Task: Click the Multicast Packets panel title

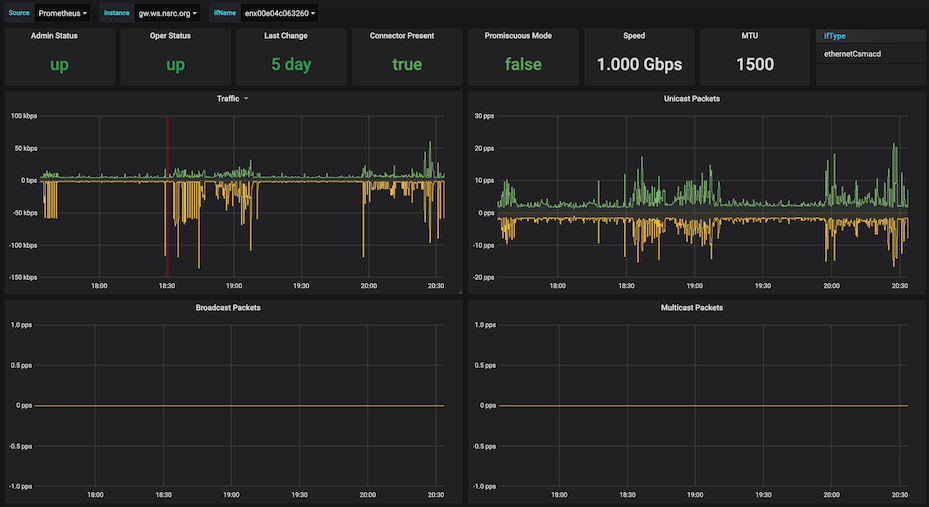Action: click(x=692, y=307)
